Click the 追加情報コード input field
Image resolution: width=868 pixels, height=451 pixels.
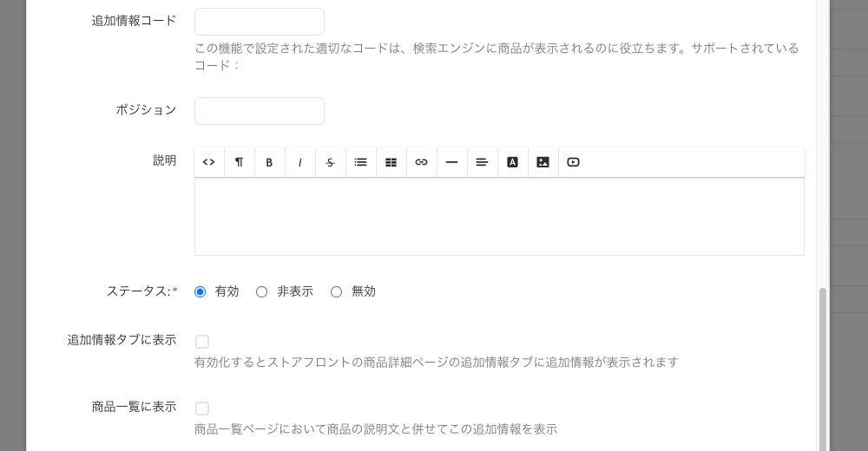259,22
